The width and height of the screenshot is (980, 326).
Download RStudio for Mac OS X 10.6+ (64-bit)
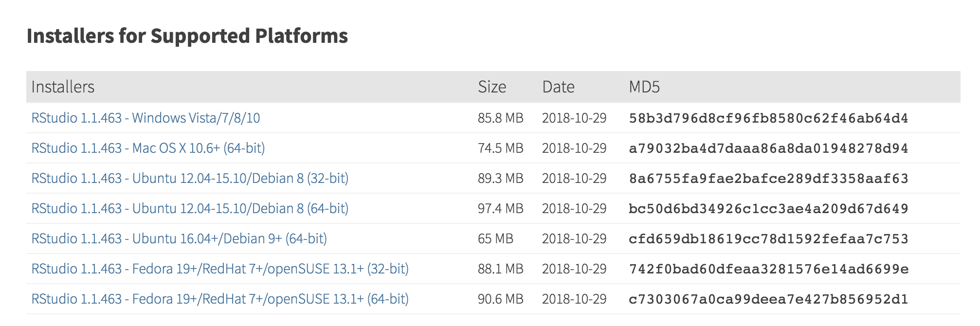click(x=148, y=148)
